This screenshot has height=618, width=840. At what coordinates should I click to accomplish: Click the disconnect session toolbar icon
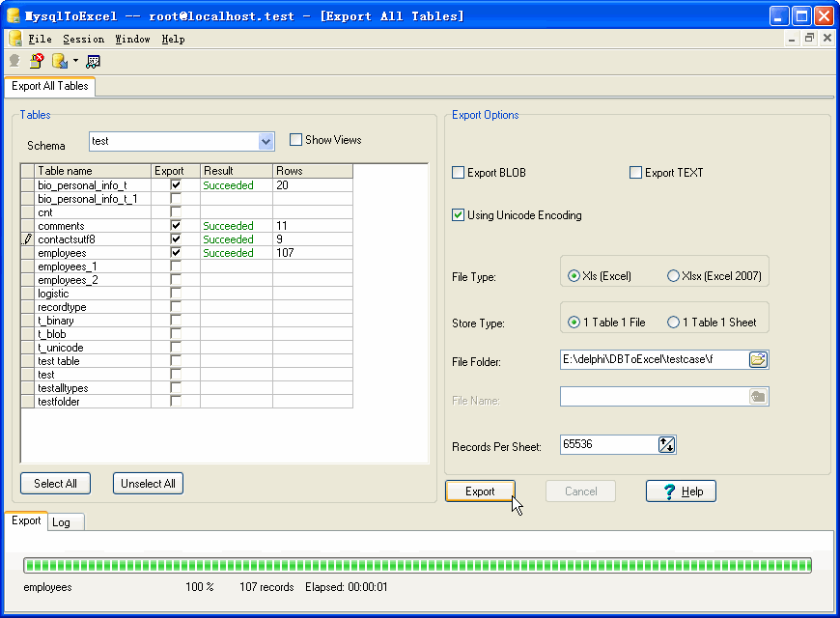point(37,61)
